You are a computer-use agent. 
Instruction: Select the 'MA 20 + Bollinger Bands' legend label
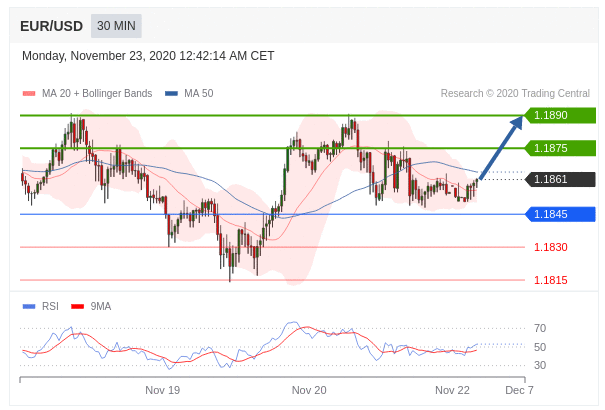point(97,93)
